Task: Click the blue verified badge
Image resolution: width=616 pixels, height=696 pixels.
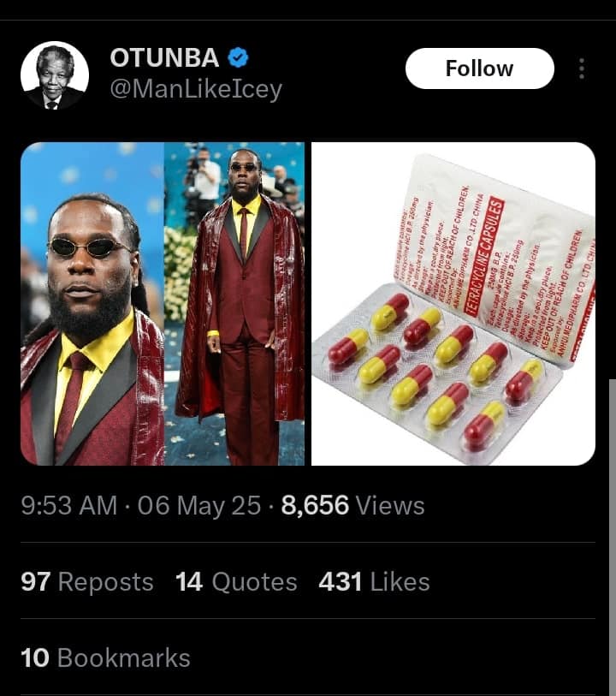Action: pos(239,58)
